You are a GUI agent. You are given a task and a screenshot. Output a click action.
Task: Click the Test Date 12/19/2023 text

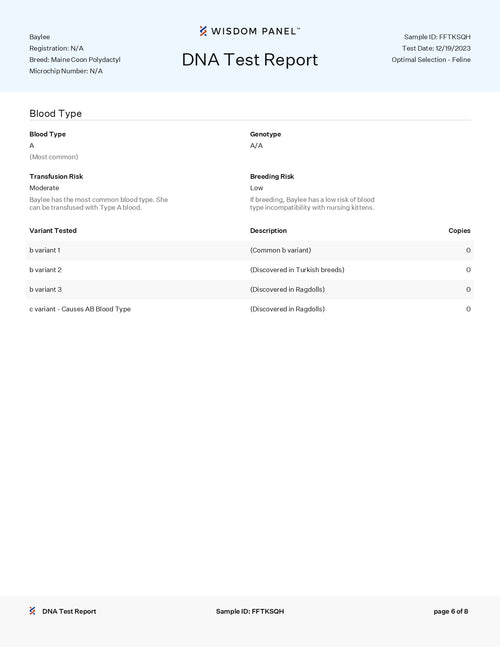coord(436,48)
